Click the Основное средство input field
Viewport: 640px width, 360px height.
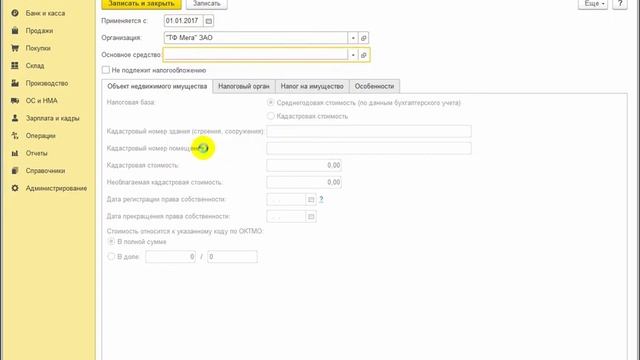click(256, 55)
